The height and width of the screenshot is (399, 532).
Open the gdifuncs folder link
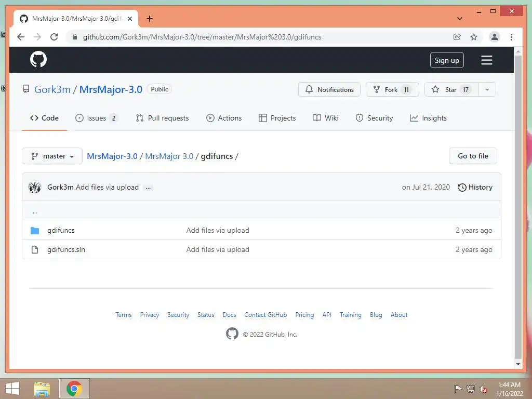coord(61,230)
